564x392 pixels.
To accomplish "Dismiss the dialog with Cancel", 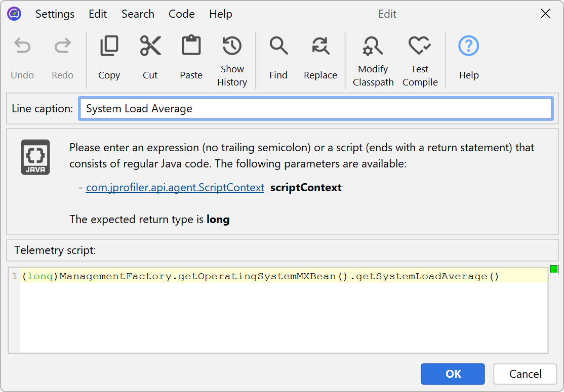I will 525,374.
